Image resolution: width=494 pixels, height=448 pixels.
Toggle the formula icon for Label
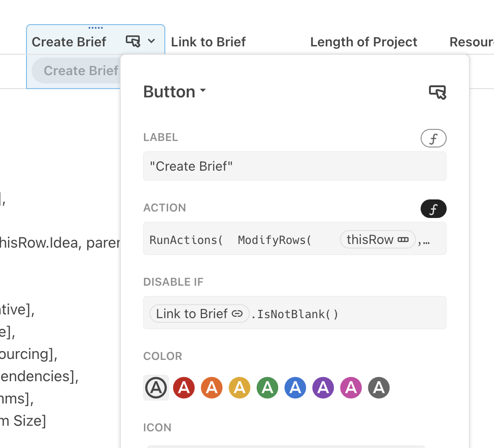(x=433, y=138)
